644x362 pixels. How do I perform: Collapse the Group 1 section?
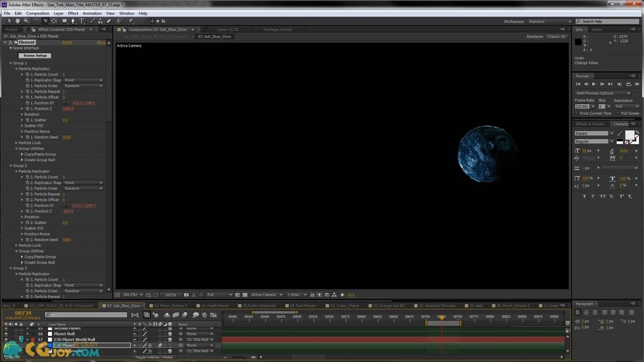[x=11, y=63]
